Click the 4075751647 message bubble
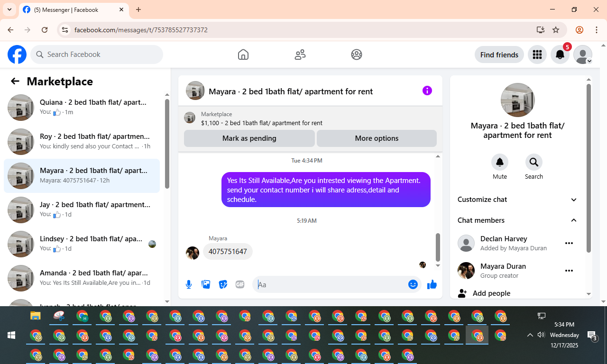The image size is (607, 364). click(228, 252)
